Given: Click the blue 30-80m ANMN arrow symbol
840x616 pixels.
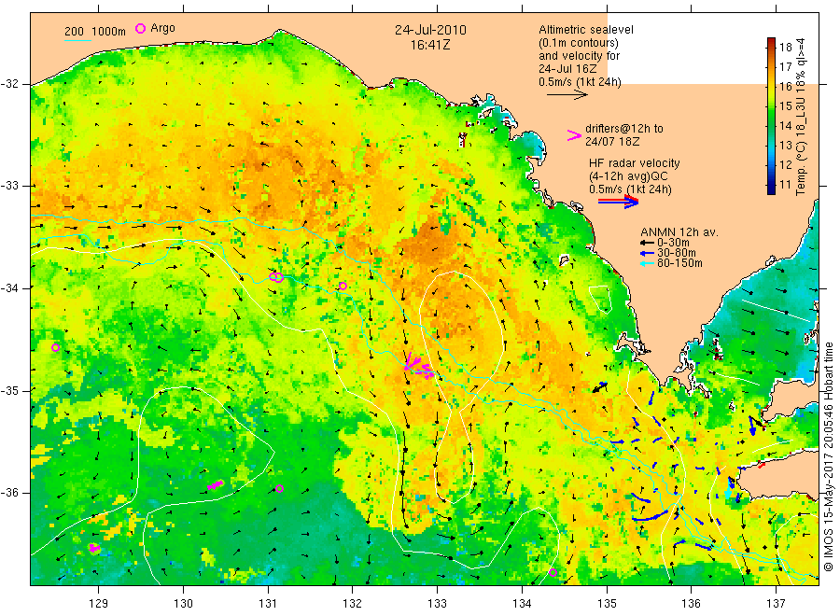Looking at the screenshot, I should [648, 253].
